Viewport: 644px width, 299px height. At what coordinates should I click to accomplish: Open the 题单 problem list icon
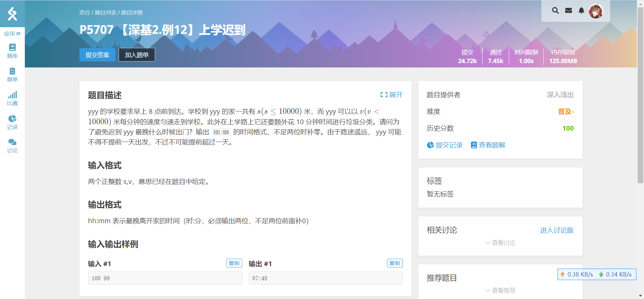point(12,71)
